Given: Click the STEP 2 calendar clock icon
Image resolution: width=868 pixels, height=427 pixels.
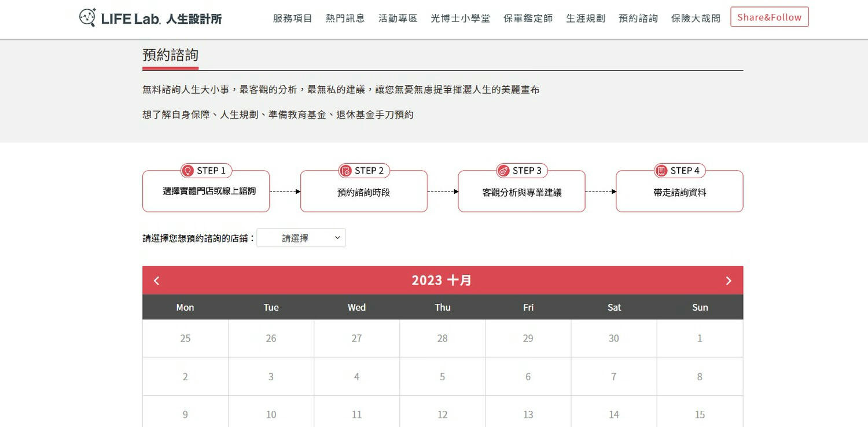Looking at the screenshot, I should point(345,171).
